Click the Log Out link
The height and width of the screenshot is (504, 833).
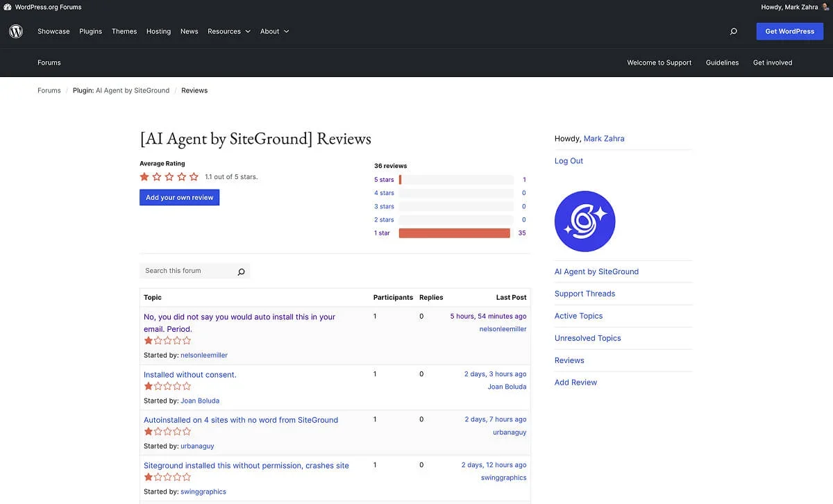click(569, 161)
